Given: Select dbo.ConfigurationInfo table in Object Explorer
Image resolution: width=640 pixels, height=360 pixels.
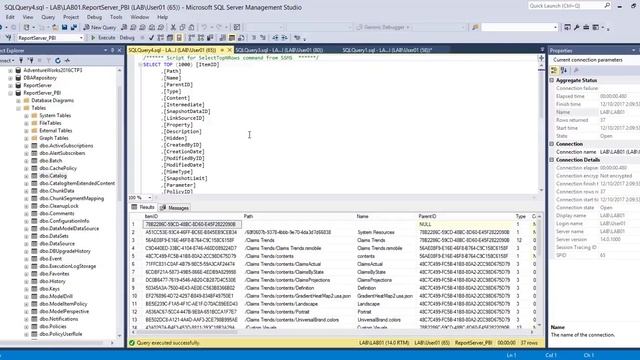Looking at the screenshot, I should (x=64, y=221).
